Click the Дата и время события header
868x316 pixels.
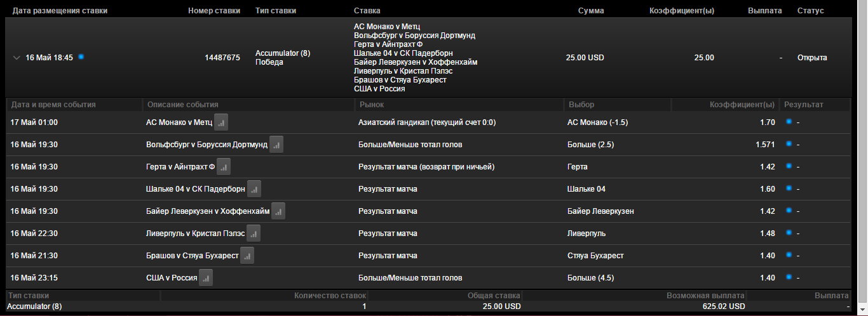pos(53,105)
